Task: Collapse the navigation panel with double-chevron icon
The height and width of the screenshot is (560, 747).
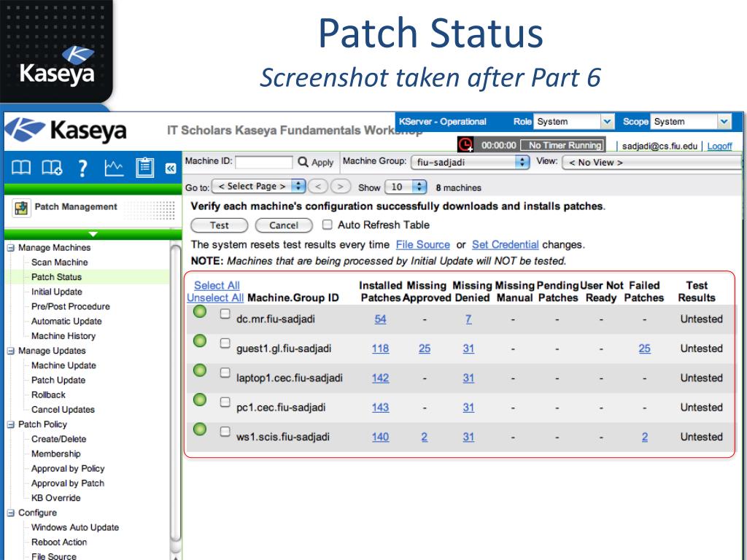Action: 171,168
